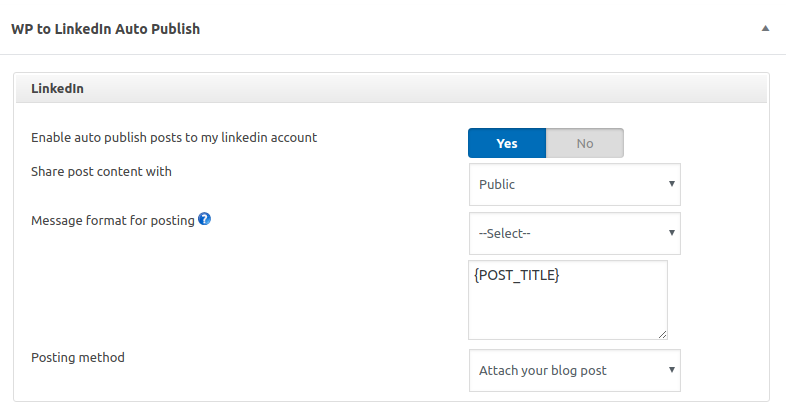Click the text area resize handle
The image size is (786, 410).
tap(661, 333)
